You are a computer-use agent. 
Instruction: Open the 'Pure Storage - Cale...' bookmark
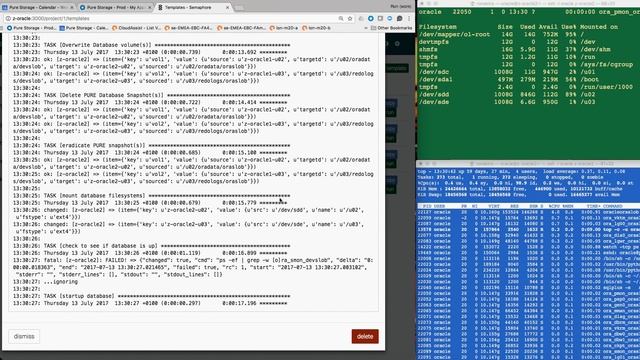click(84, 28)
